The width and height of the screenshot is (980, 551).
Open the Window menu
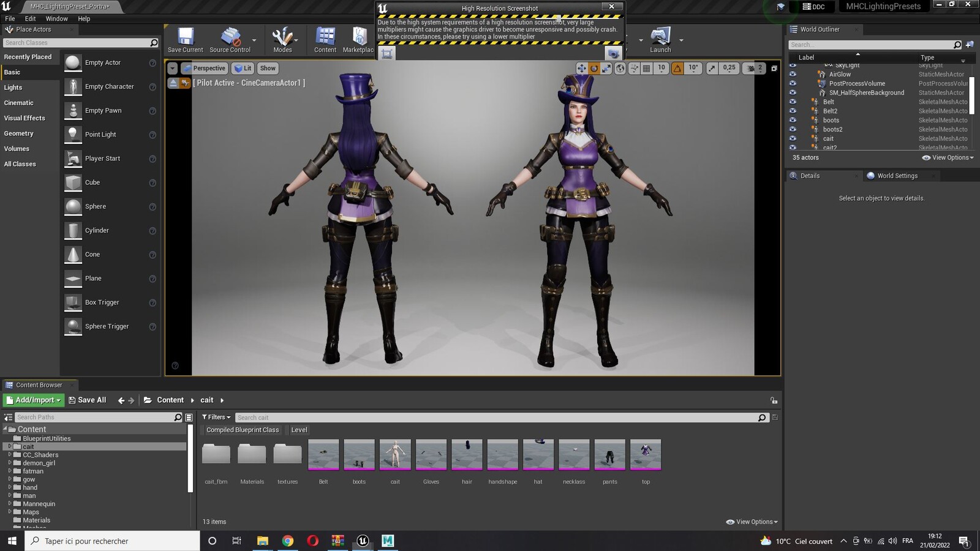point(56,19)
